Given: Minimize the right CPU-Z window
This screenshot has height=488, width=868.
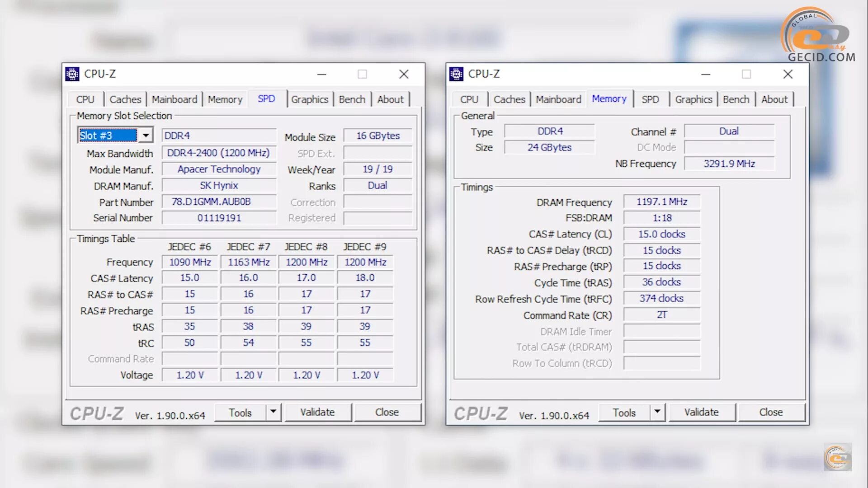Looking at the screenshot, I should click(x=706, y=74).
